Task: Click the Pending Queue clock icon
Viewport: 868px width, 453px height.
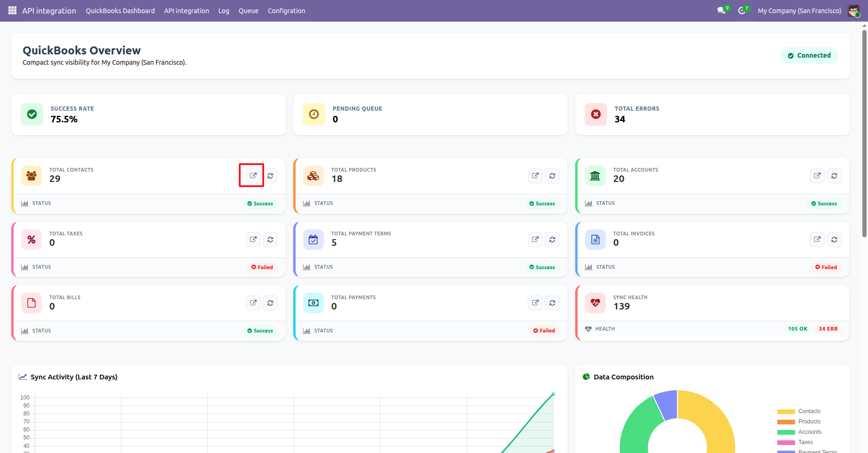Action: pyautogui.click(x=314, y=114)
